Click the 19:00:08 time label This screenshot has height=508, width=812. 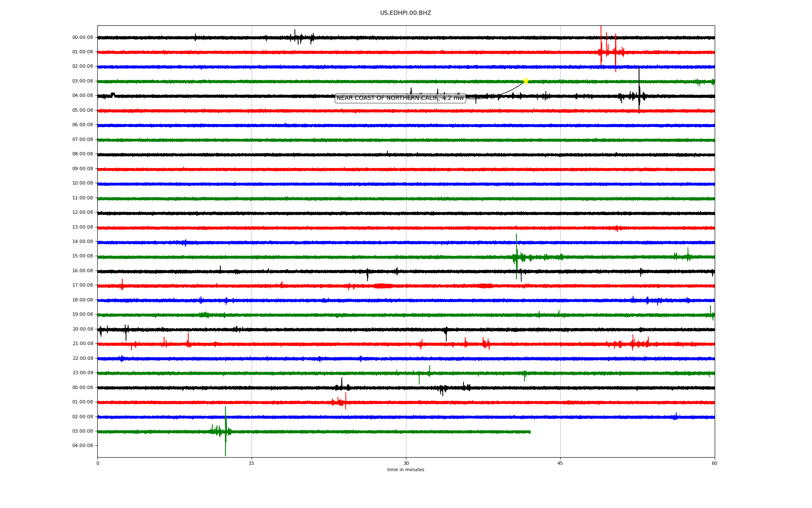click(82, 315)
